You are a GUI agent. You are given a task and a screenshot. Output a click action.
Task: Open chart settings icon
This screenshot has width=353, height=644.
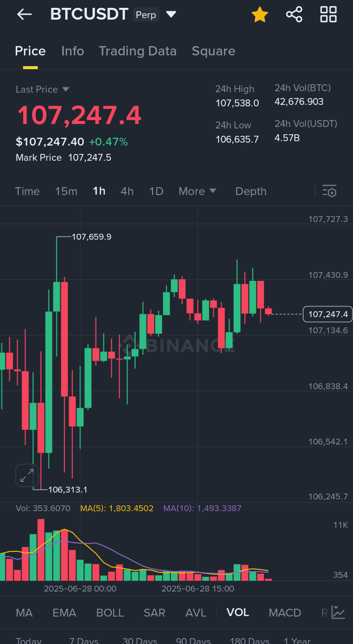click(x=329, y=192)
